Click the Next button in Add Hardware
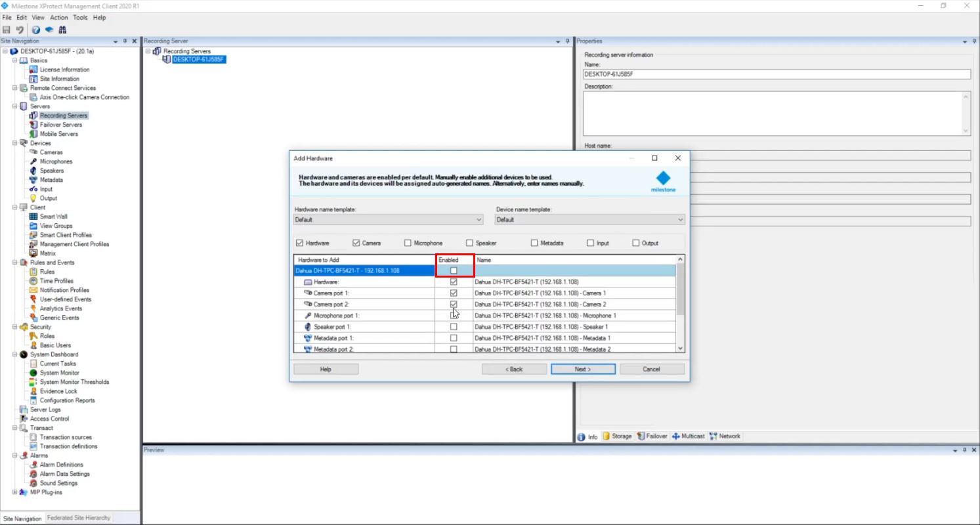980x525 pixels. click(583, 368)
